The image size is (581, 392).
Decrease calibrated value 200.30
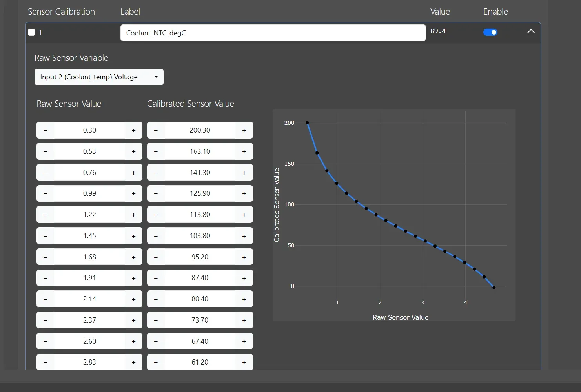point(156,130)
